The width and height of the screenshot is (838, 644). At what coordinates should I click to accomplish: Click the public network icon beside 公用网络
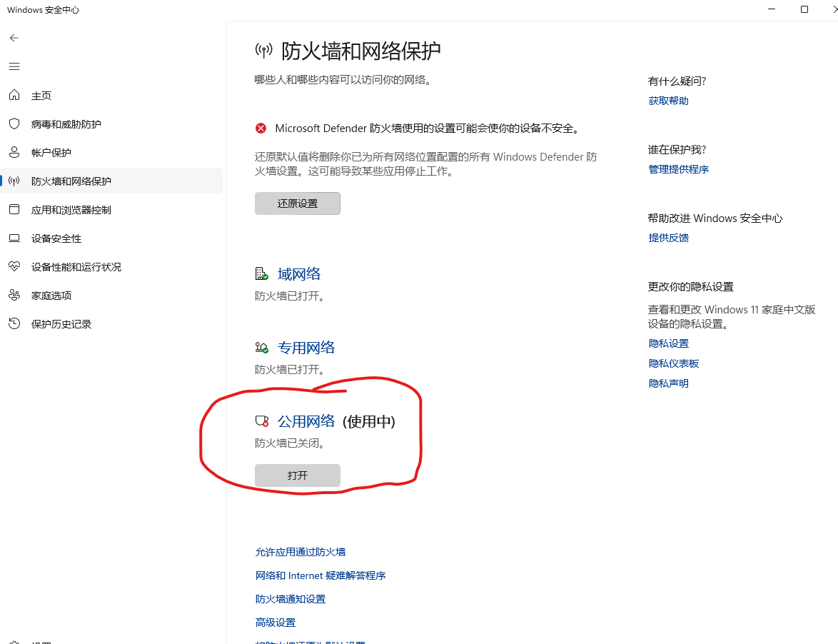point(261,421)
